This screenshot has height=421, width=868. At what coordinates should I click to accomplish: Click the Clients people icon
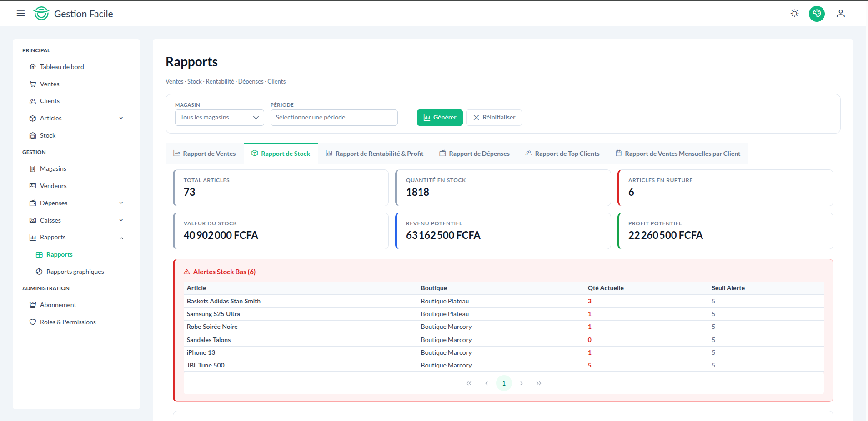pyautogui.click(x=33, y=101)
